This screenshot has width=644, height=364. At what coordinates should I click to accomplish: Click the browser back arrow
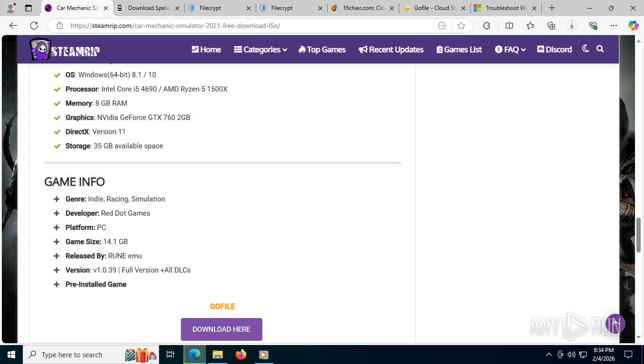pyautogui.click(x=13, y=26)
